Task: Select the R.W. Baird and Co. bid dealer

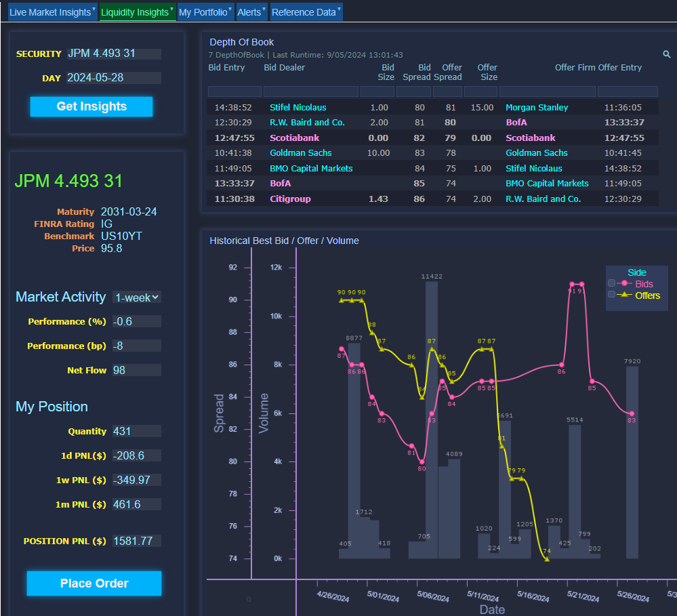Action: (307, 123)
